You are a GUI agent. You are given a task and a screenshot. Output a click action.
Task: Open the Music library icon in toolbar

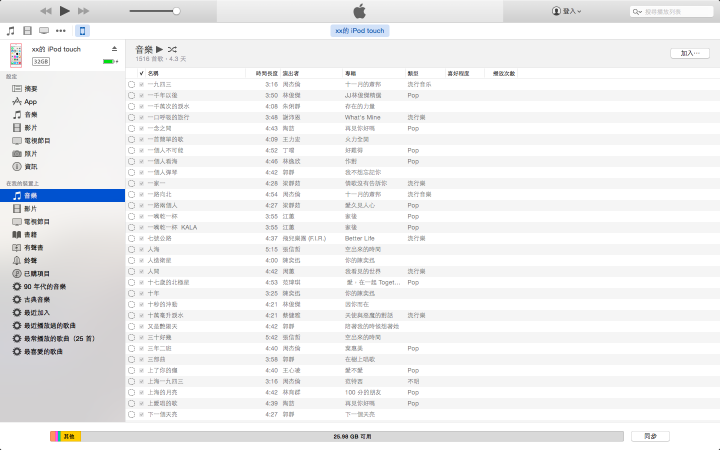coord(11,31)
